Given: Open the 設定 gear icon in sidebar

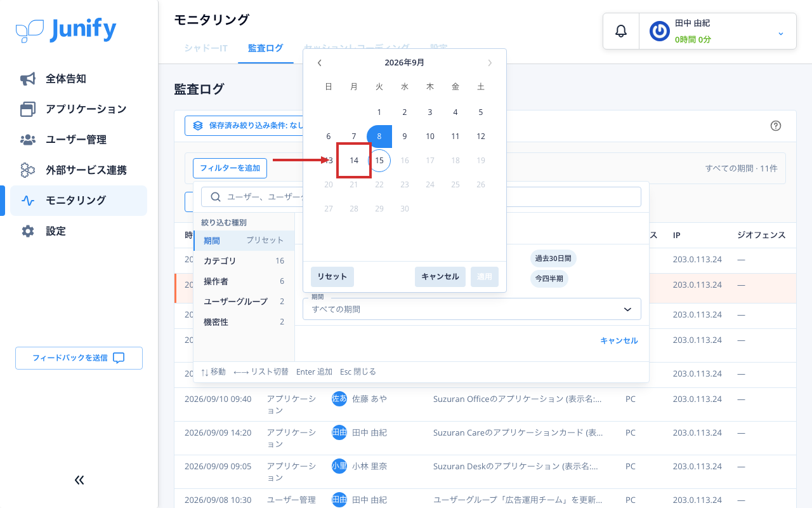Looking at the screenshot, I should (x=28, y=231).
